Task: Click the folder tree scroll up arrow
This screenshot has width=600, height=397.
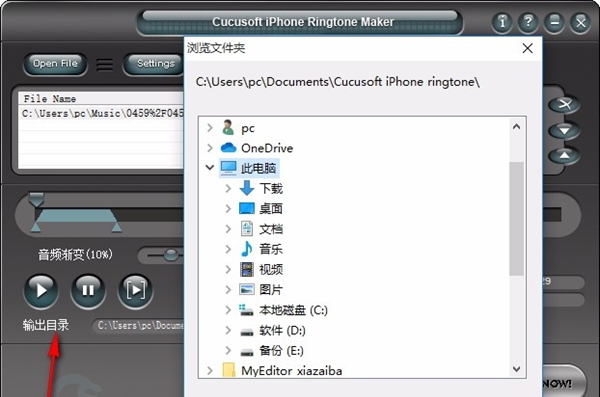Action: 517,126
